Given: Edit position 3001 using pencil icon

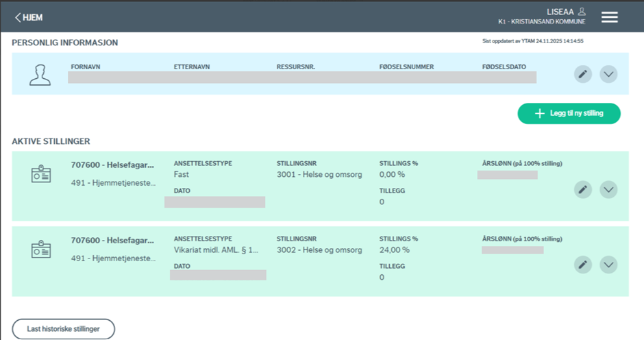Looking at the screenshot, I should pos(582,189).
